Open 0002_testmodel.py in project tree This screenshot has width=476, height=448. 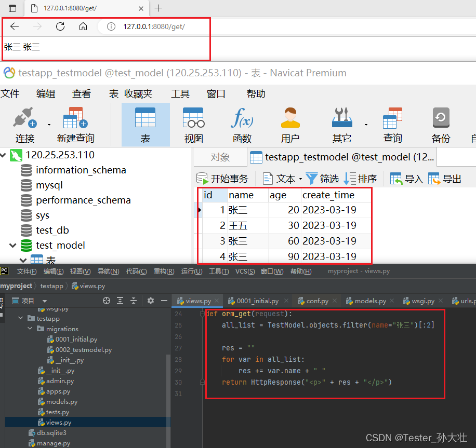click(80, 350)
